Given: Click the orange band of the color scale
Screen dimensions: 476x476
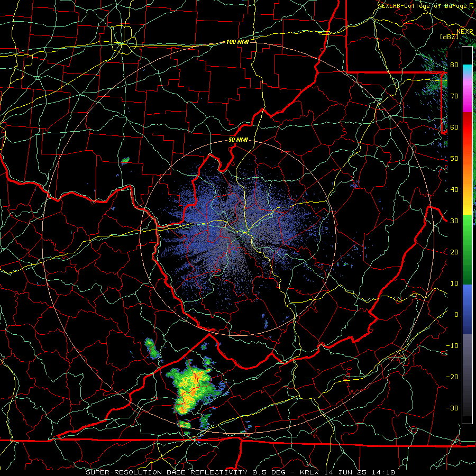Looking at the screenshot, I should (x=467, y=173).
